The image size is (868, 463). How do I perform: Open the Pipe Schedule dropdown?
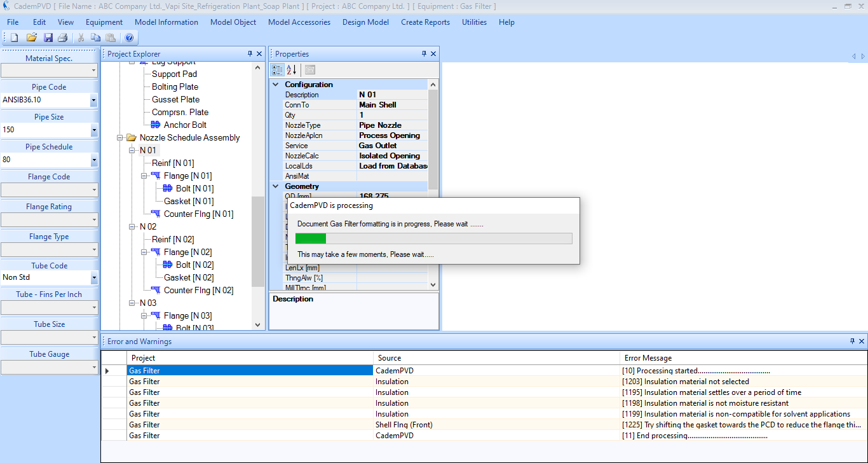[x=93, y=160]
